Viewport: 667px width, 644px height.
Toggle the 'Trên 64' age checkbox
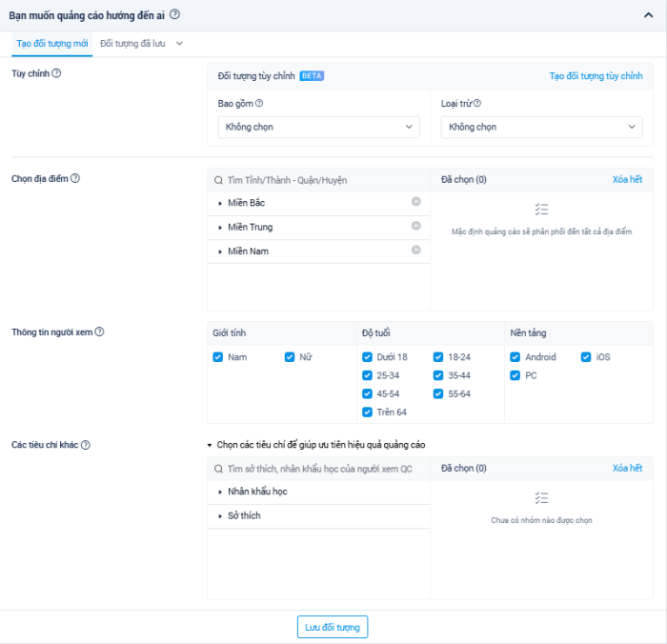[x=367, y=412]
